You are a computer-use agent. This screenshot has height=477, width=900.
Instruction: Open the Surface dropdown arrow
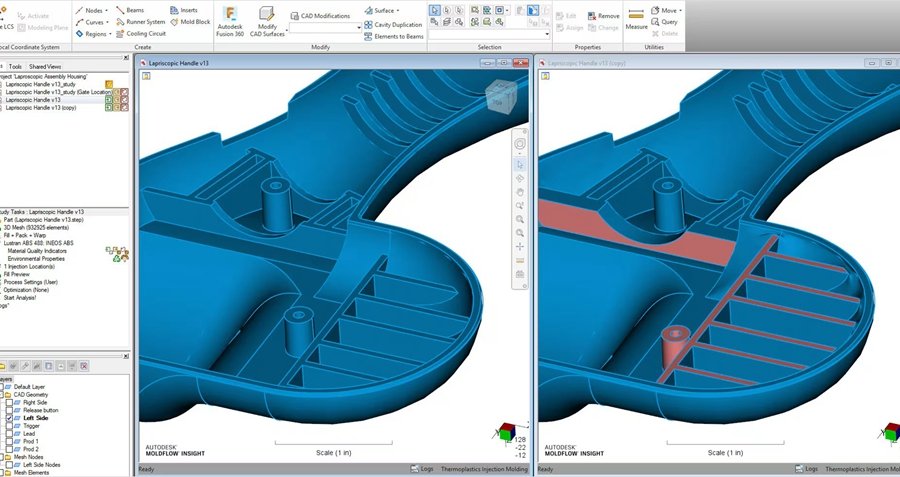398,10
